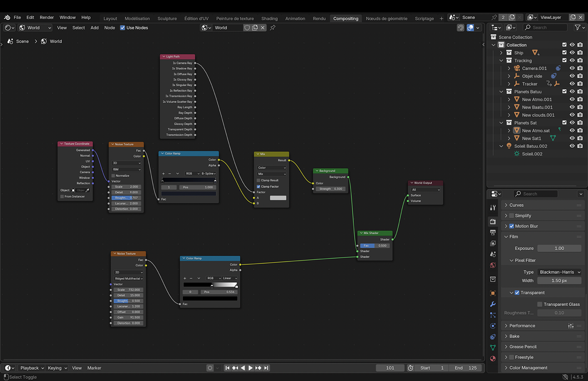
Task: Open the Object Data properties tab
Action: 493,347
